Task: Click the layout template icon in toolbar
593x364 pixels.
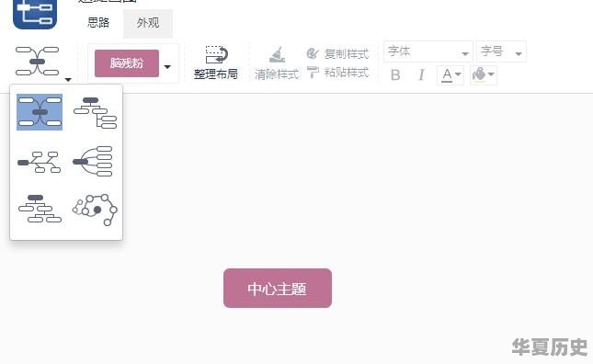Action: (37, 61)
